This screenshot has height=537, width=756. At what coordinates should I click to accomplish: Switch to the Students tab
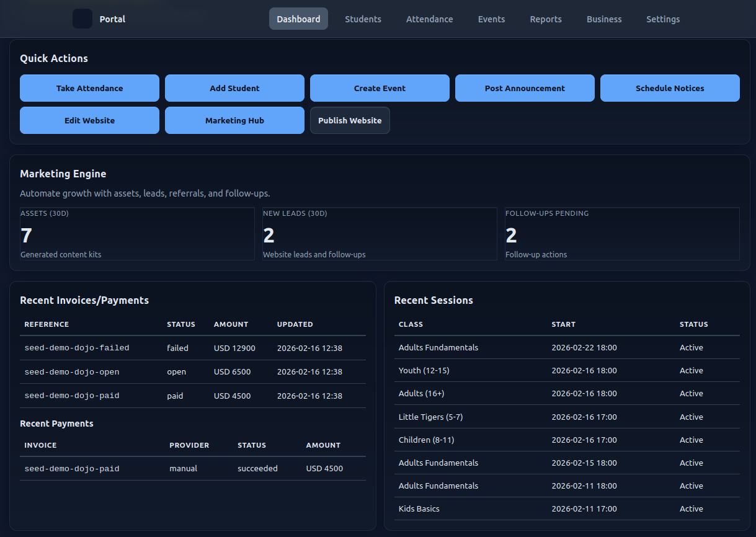(363, 19)
